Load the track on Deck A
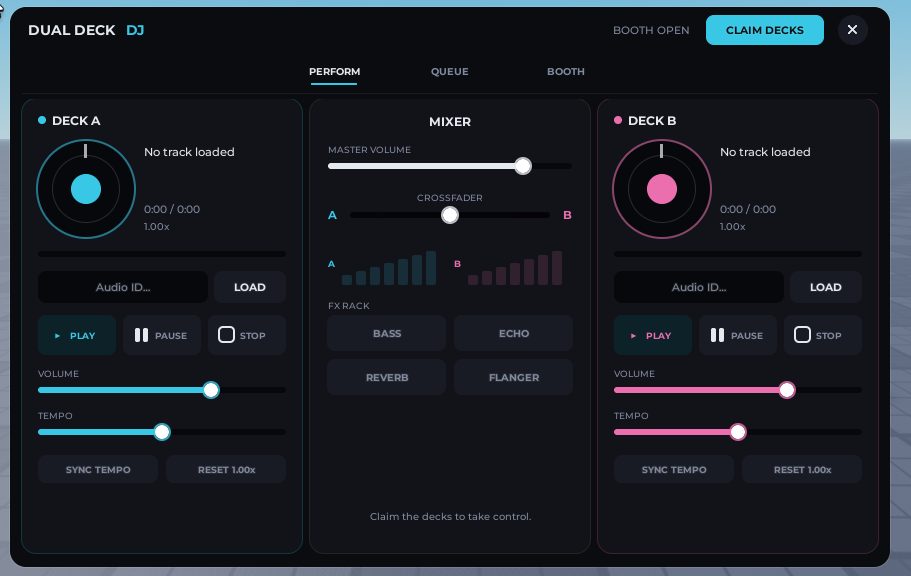Image resolution: width=911 pixels, height=576 pixels. pos(250,287)
